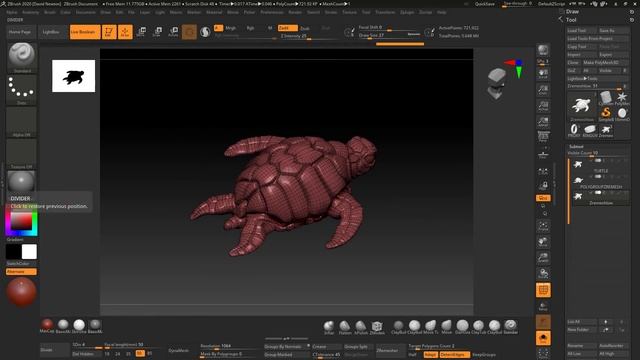
Task: Click Make PolyMesh3D button
Action: pyautogui.click(x=606, y=62)
